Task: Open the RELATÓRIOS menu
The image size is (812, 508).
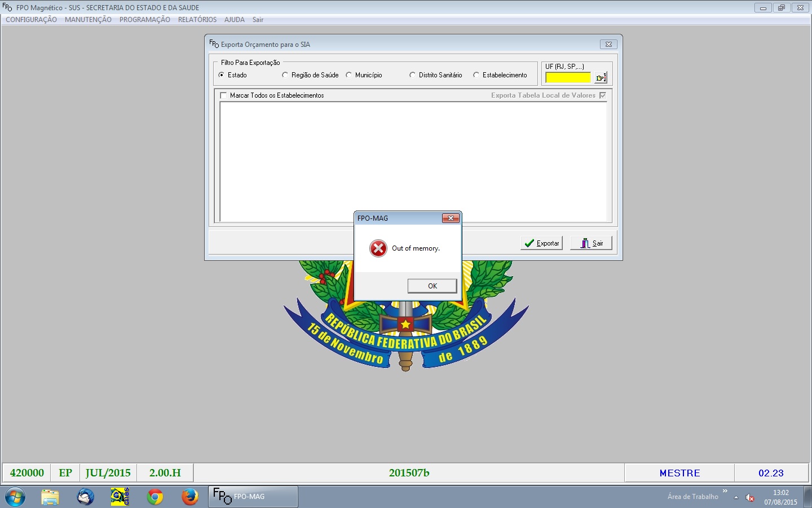Action: pos(197,20)
